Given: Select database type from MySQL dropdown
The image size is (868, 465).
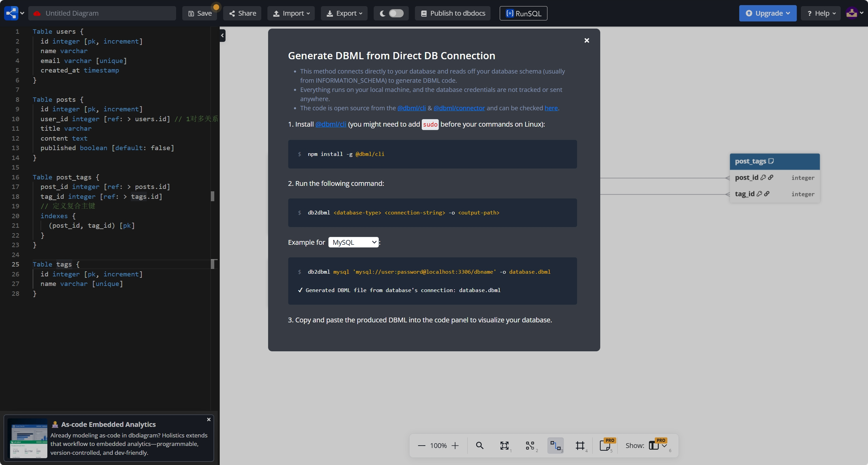Looking at the screenshot, I should point(353,242).
